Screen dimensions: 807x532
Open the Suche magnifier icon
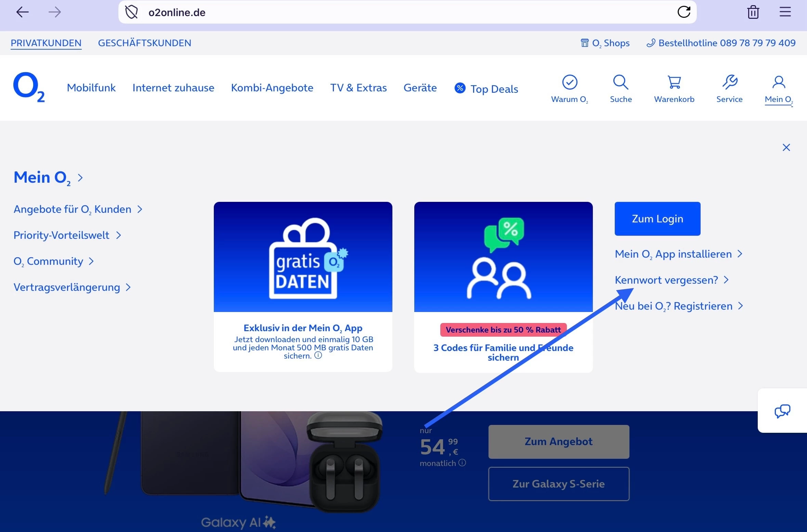pyautogui.click(x=621, y=82)
